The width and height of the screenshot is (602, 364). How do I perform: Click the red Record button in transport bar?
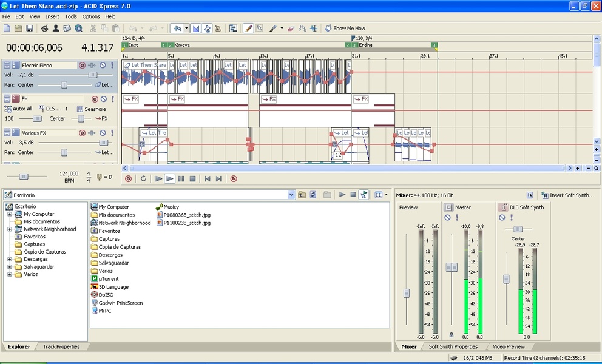click(128, 178)
